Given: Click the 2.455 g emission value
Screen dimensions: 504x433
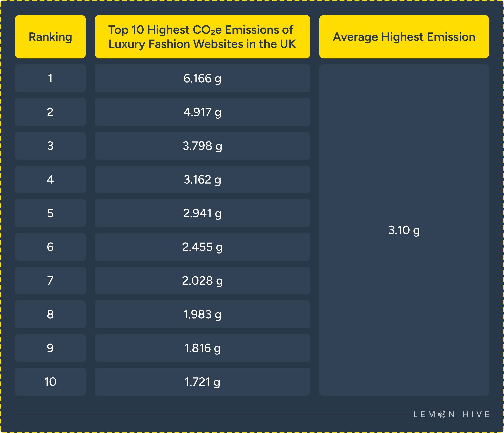Looking at the screenshot, I should click(202, 247).
